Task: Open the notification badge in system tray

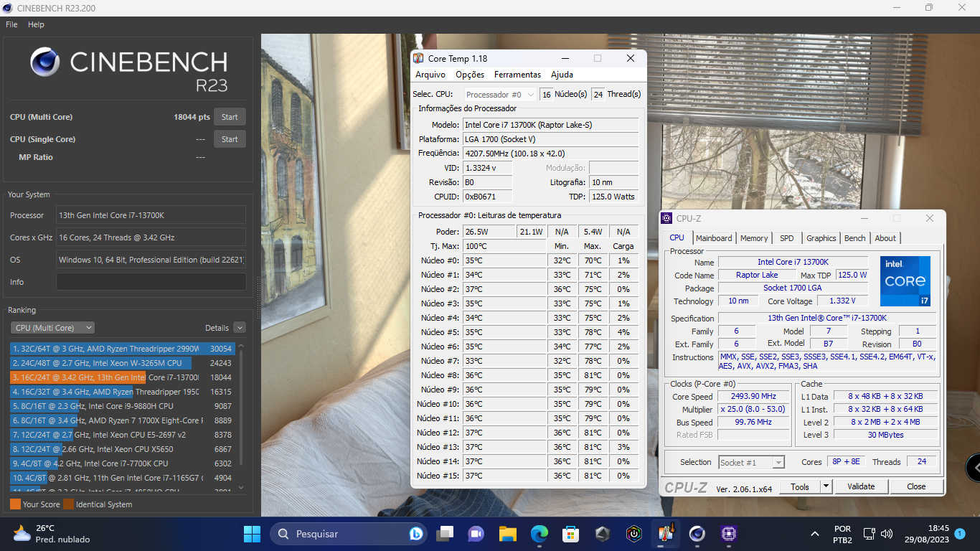Action: tap(960, 534)
